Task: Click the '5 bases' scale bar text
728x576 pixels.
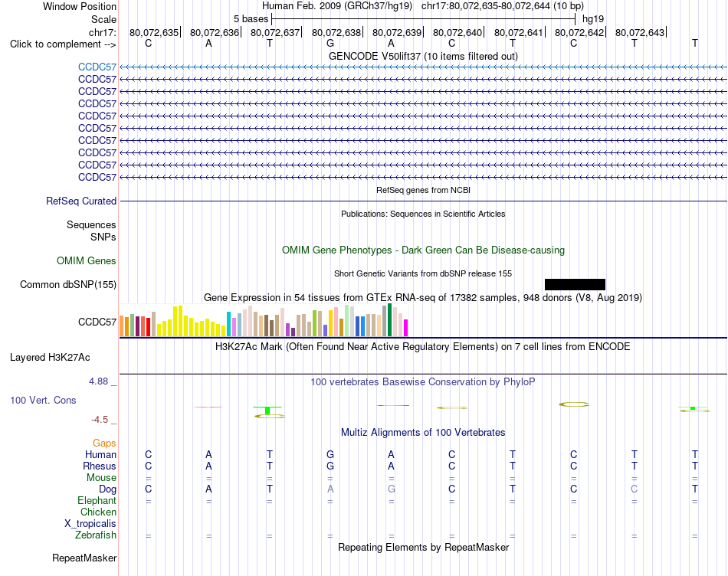Action: tap(251, 19)
